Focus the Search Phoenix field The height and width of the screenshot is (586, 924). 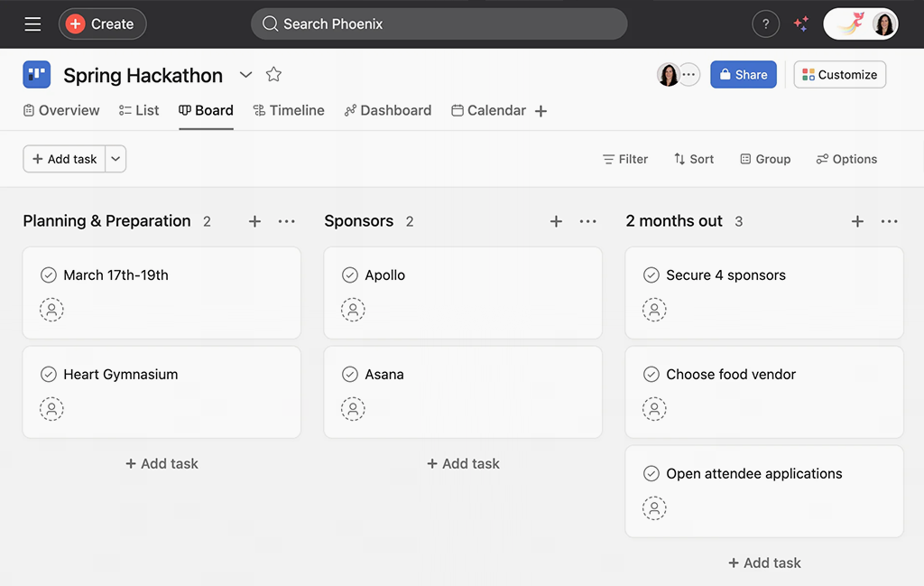439,24
